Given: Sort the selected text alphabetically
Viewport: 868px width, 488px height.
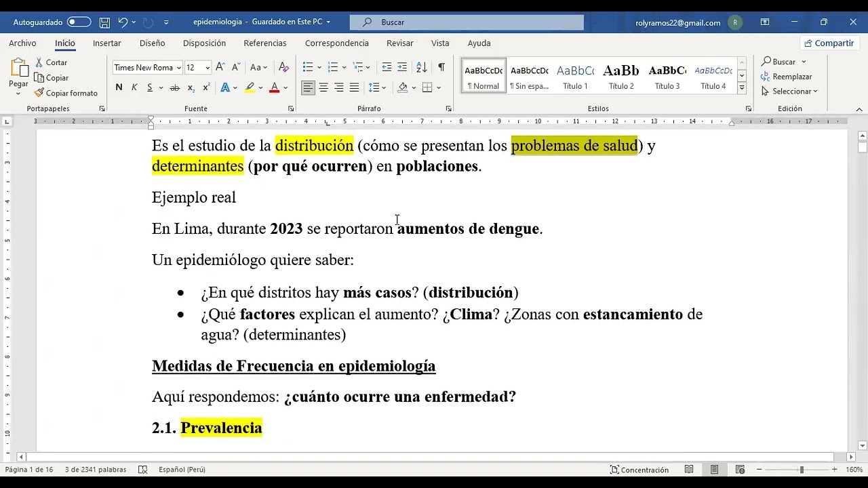Looking at the screenshot, I should point(422,67).
